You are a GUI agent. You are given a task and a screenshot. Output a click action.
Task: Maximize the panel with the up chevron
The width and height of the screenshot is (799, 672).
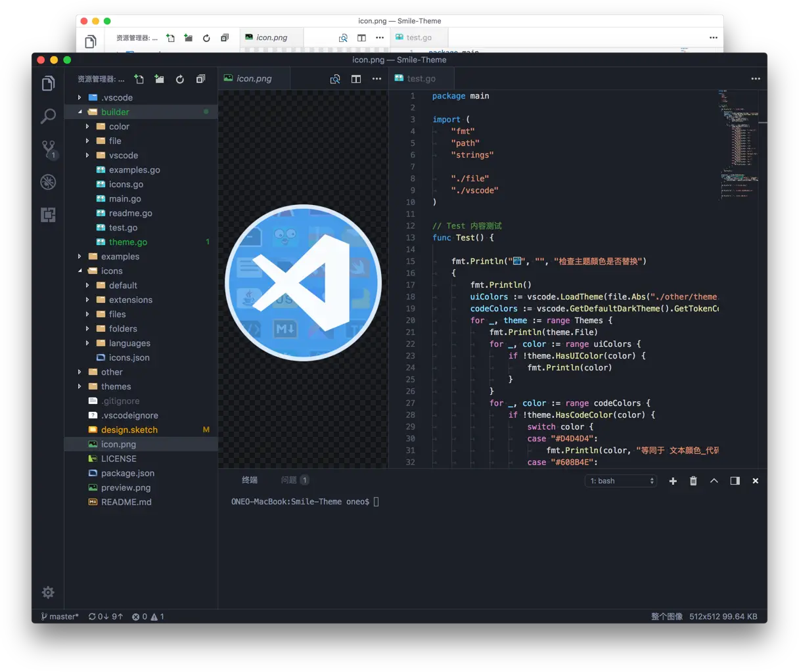click(714, 481)
